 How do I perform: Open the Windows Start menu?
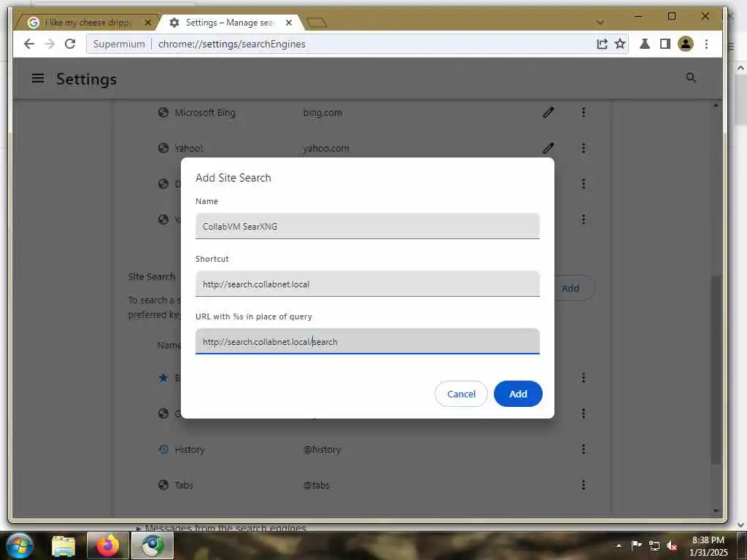pos(19,545)
